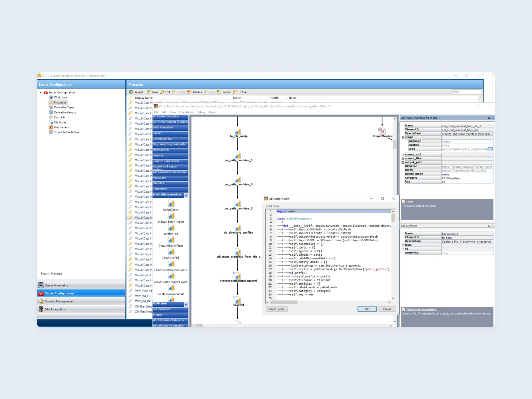The image size is (532, 399).
Task: Expand the output_path property group
Action: (403, 163)
